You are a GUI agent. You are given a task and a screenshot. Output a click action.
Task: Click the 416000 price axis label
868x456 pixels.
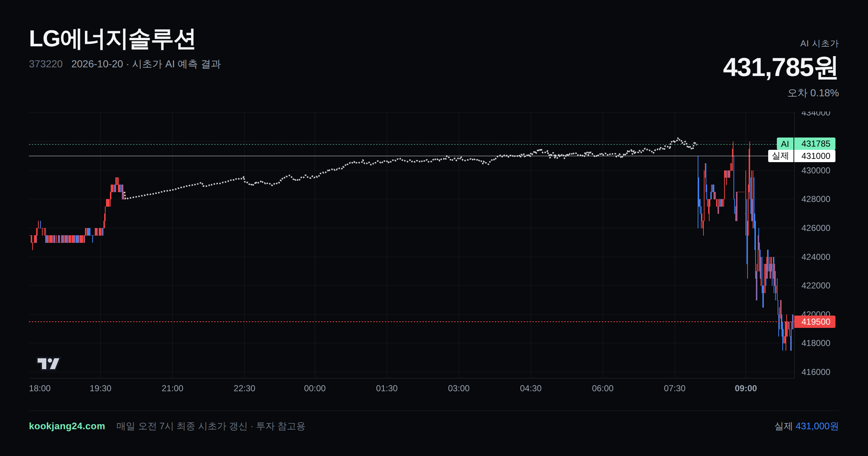[x=816, y=372]
